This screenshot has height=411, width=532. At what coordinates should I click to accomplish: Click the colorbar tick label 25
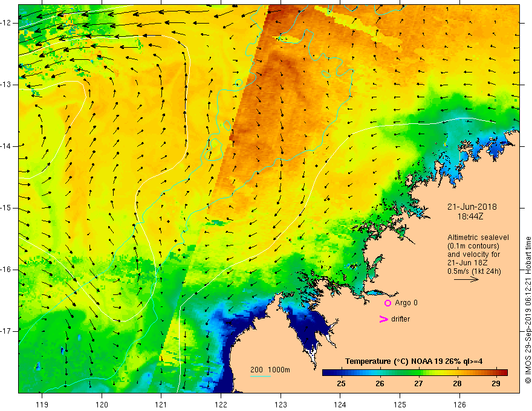coord(342,384)
